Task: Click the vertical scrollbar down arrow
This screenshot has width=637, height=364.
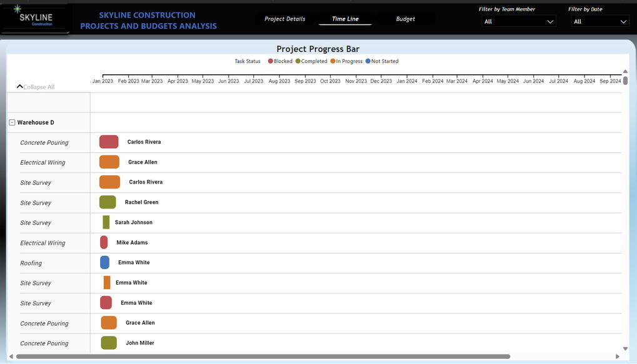Action: [x=625, y=348]
